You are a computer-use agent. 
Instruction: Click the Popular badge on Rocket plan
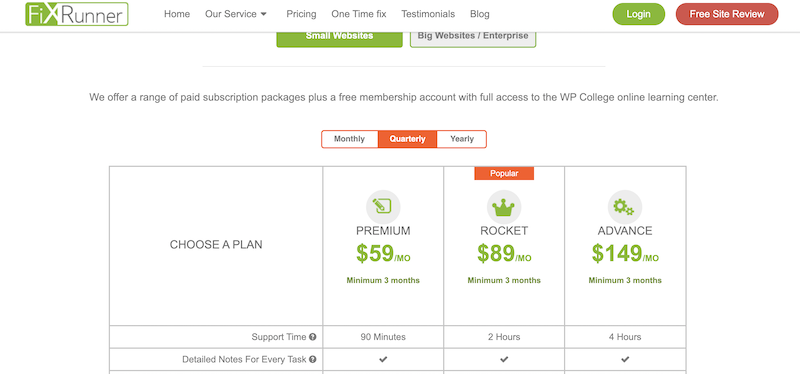tap(504, 173)
